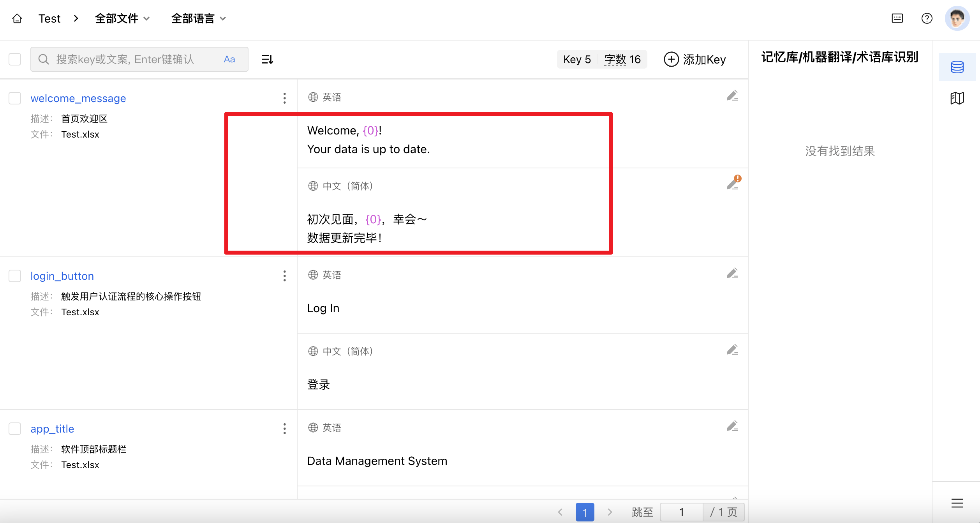Screen dimensions: 980x523
Task: Click the 首页欢迎区 description of welcome_message
Action: [85, 119]
